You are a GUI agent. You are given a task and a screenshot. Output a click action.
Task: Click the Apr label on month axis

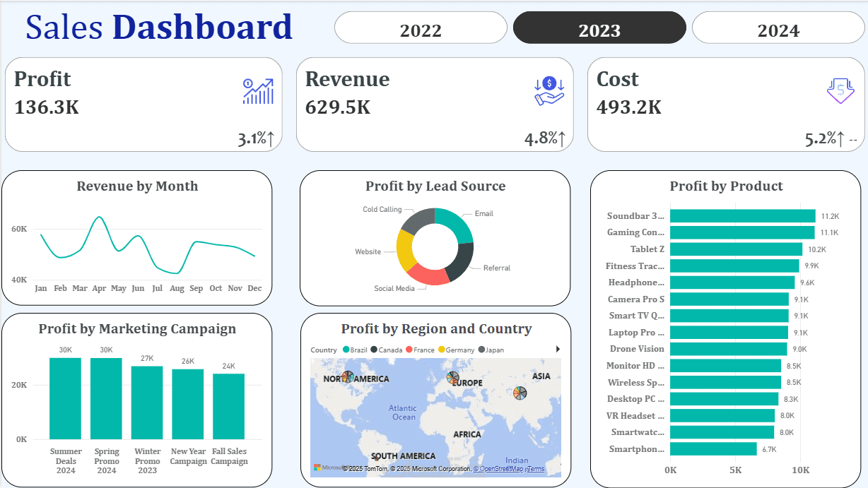[99, 288]
